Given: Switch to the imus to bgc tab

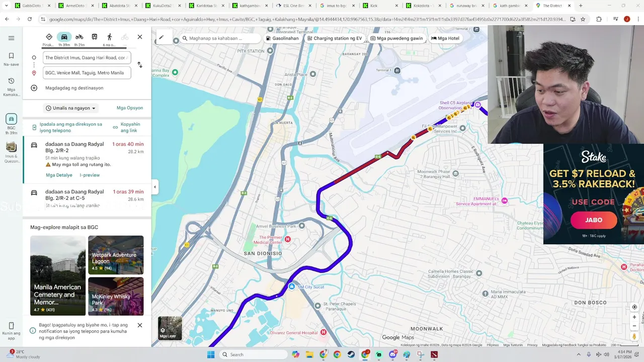Looking at the screenshot, I should (337, 6).
